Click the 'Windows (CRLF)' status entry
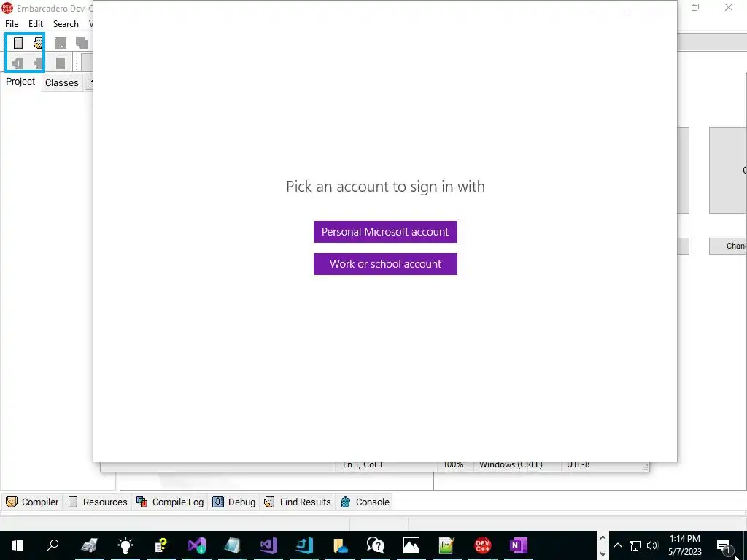This screenshot has width=747, height=560. click(511, 464)
